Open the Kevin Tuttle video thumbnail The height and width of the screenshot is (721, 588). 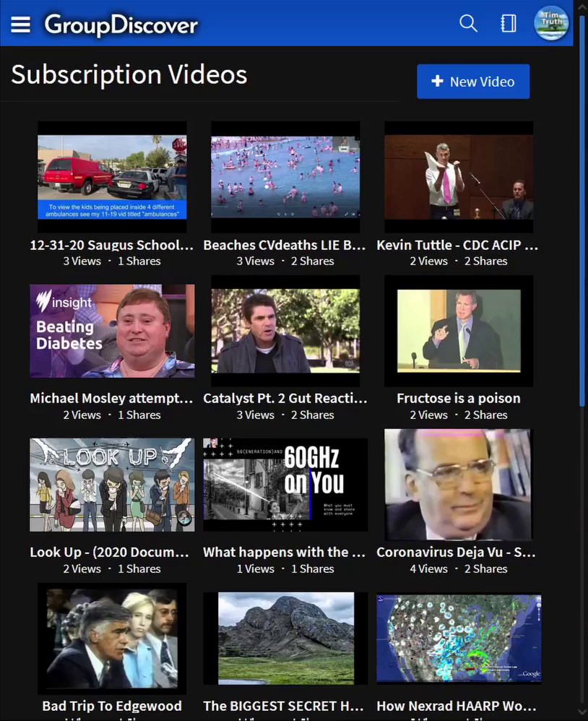point(459,177)
